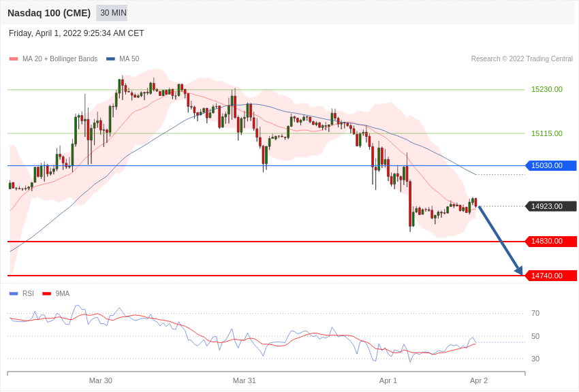
Task: Toggle the 9MA legend label
Action: coord(63,294)
